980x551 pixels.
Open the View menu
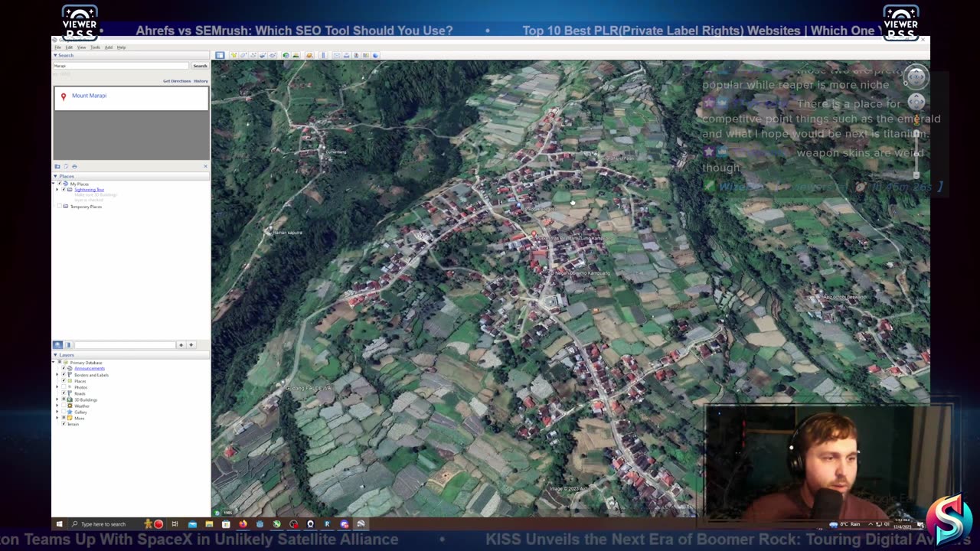81,47
